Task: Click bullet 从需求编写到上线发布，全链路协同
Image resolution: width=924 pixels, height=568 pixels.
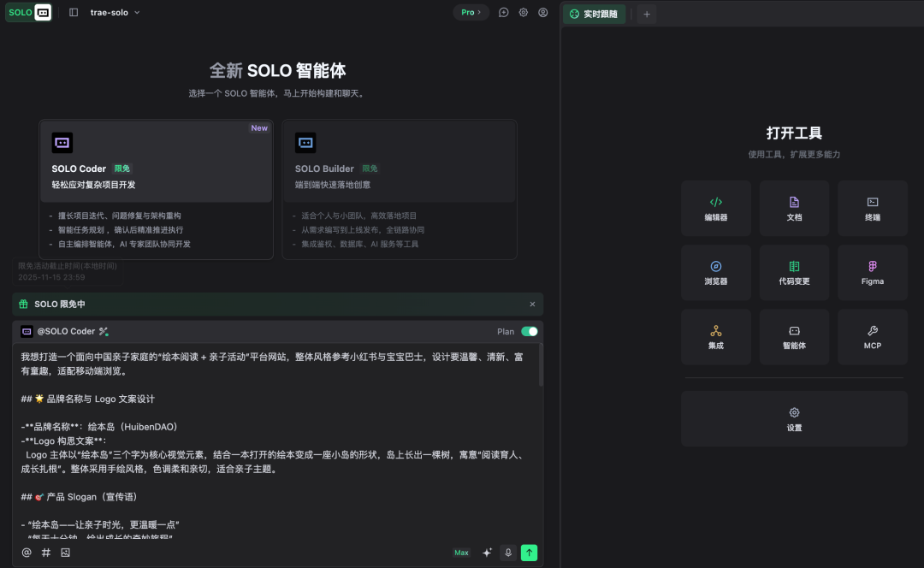Action: point(363,230)
